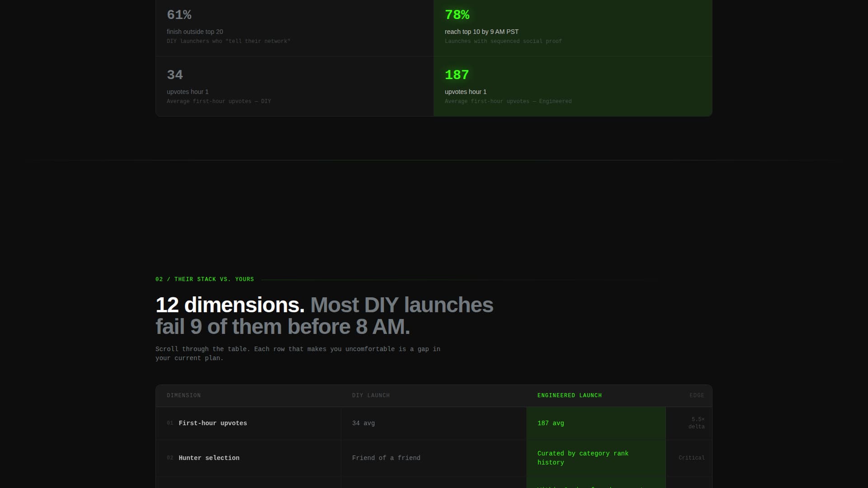
Task: Select the 'First-hour upvotes' row label
Action: tap(213, 423)
